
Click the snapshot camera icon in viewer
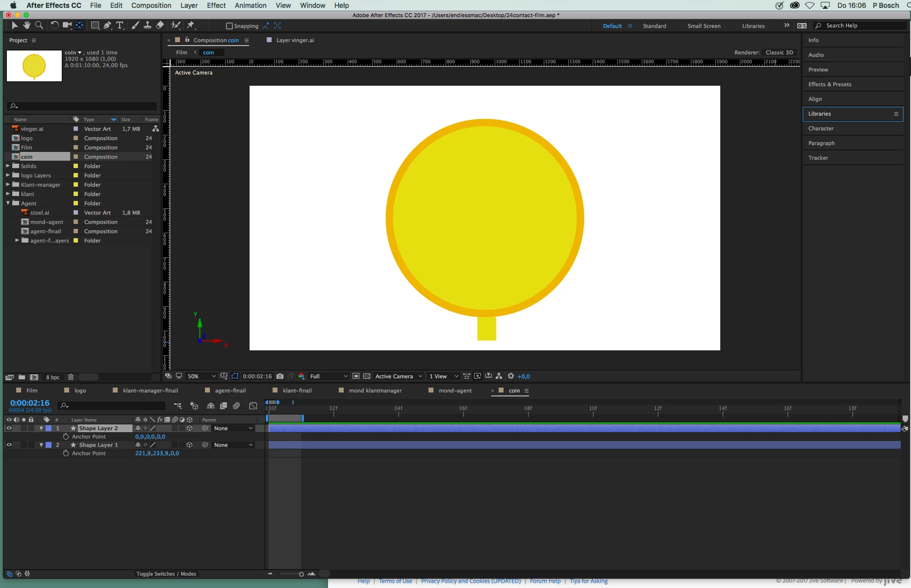pyautogui.click(x=280, y=376)
